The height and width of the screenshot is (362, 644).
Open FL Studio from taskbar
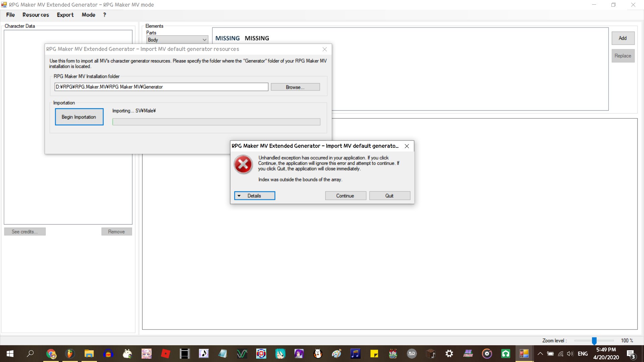70,354
